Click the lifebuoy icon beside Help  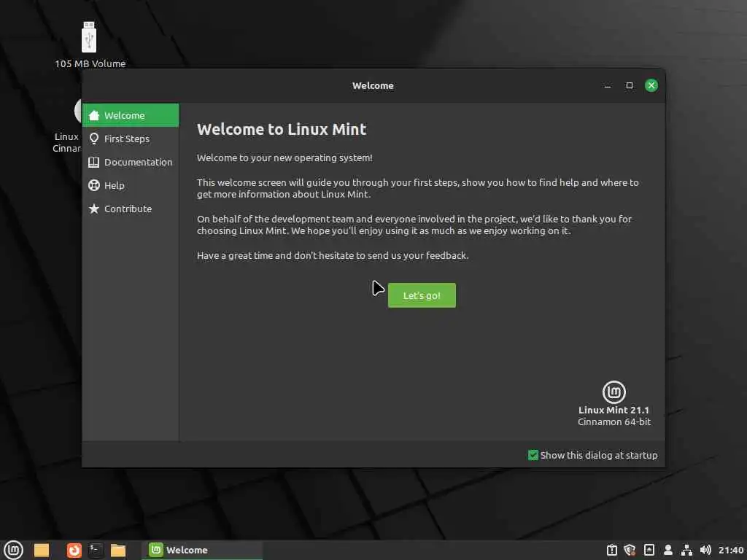(94, 185)
